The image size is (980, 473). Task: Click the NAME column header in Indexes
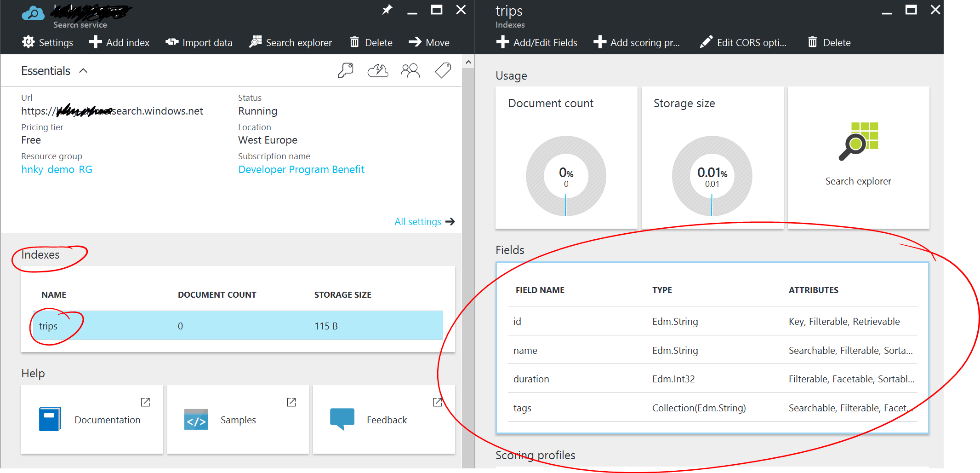pyautogui.click(x=54, y=294)
